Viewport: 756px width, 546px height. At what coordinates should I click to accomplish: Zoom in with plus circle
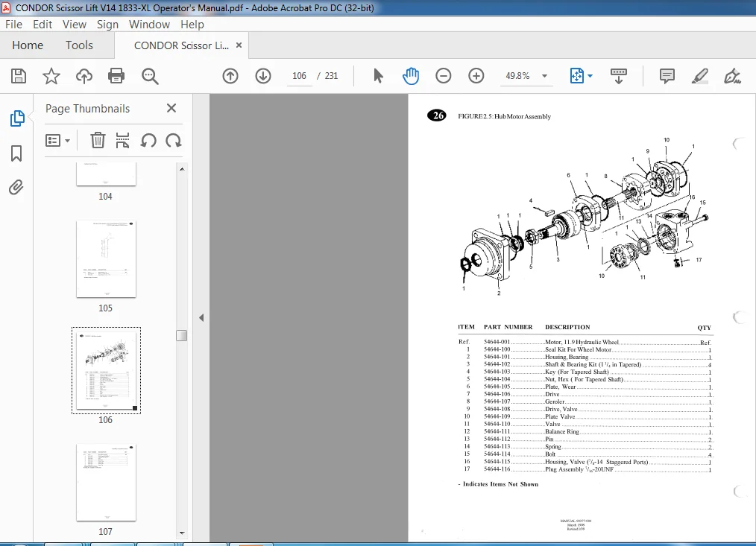476,76
